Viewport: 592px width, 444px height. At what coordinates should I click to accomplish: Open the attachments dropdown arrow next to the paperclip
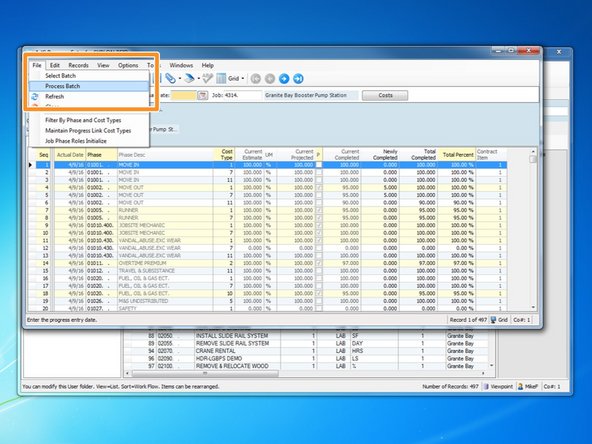[180, 79]
